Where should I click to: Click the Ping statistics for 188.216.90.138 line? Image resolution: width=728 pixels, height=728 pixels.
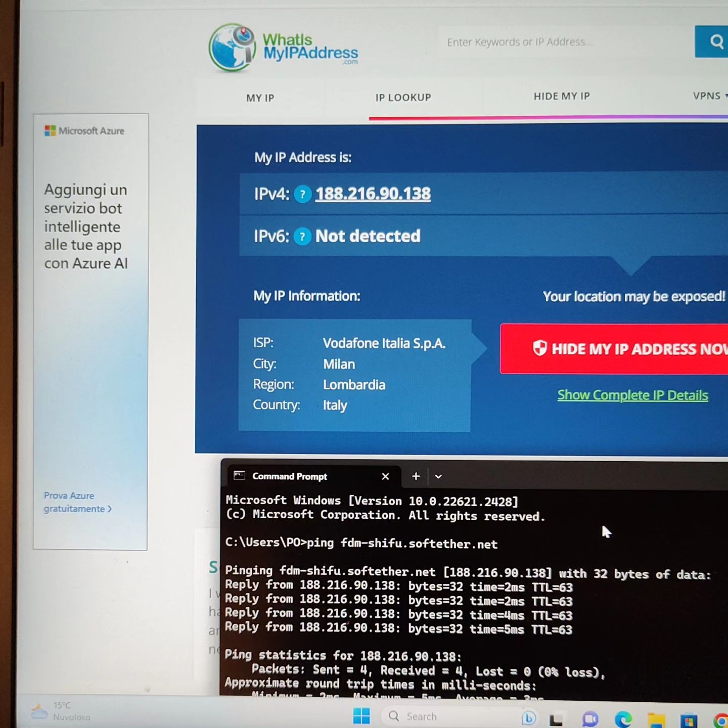click(x=343, y=656)
